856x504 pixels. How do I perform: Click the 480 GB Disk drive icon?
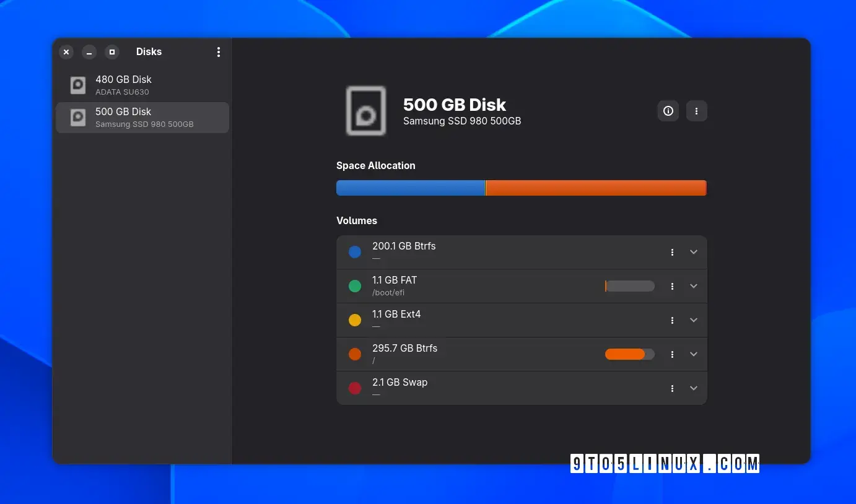pos(78,85)
